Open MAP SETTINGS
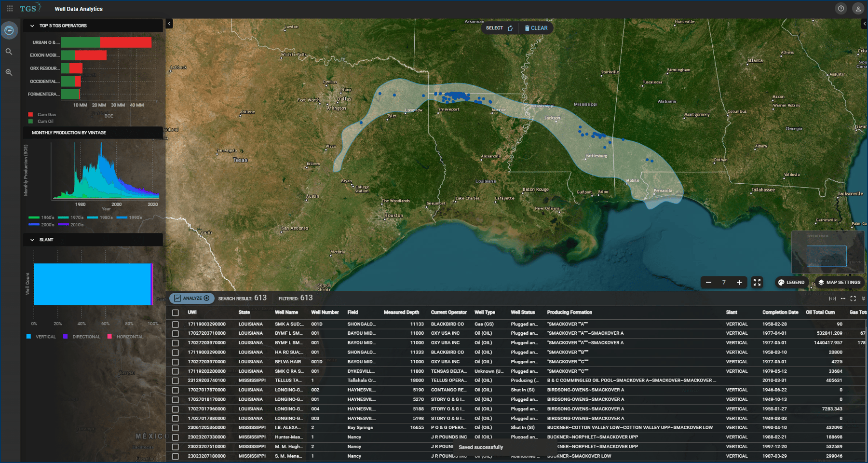The width and height of the screenshot is (868, 463). point(839,282)
